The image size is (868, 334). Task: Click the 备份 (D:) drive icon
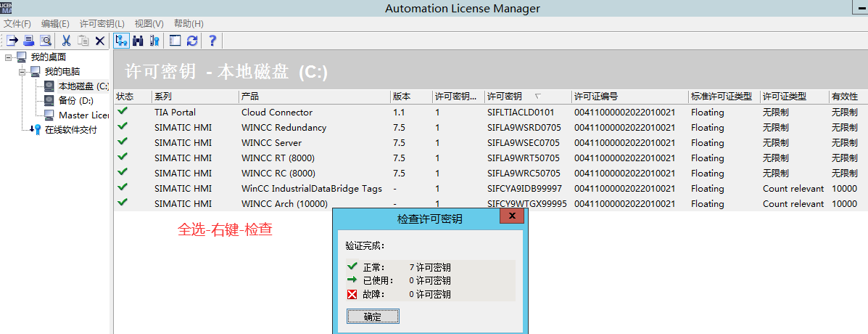(49, 101)
